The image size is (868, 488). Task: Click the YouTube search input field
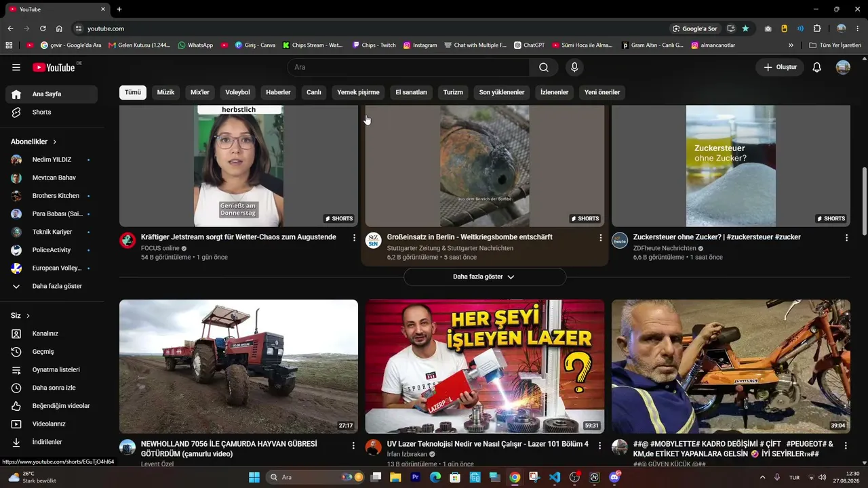point(408,67)
